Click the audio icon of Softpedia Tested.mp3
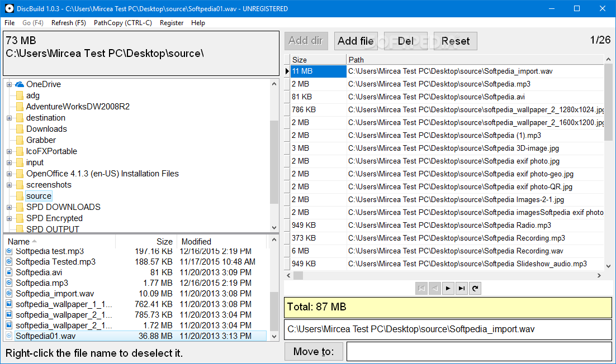 pos(9,262)
